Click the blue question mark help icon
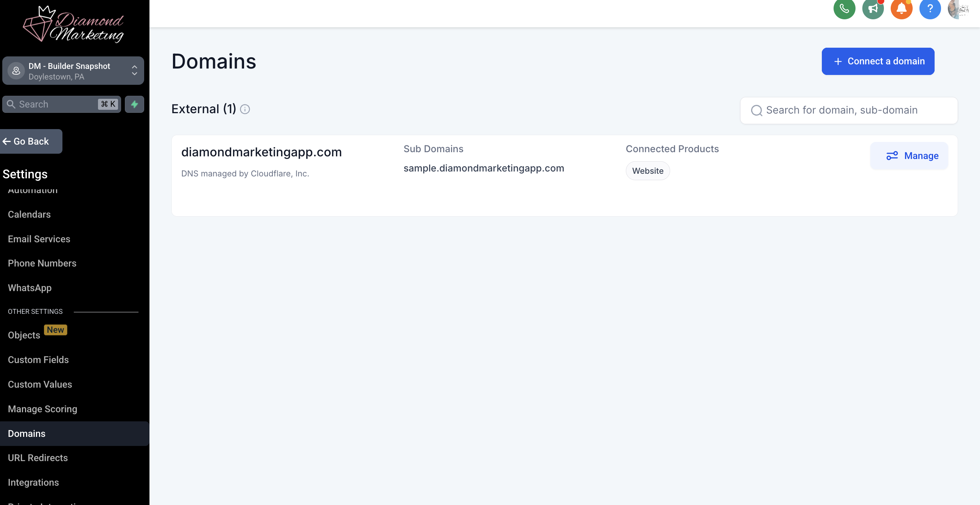The width and height of the screenshot is (980, 505). coord(929,8)
